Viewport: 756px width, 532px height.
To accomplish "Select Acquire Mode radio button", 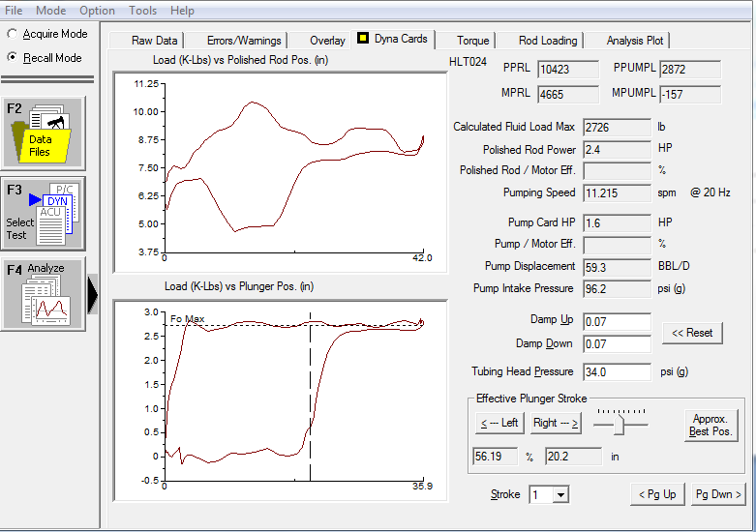I will (13, 34).
